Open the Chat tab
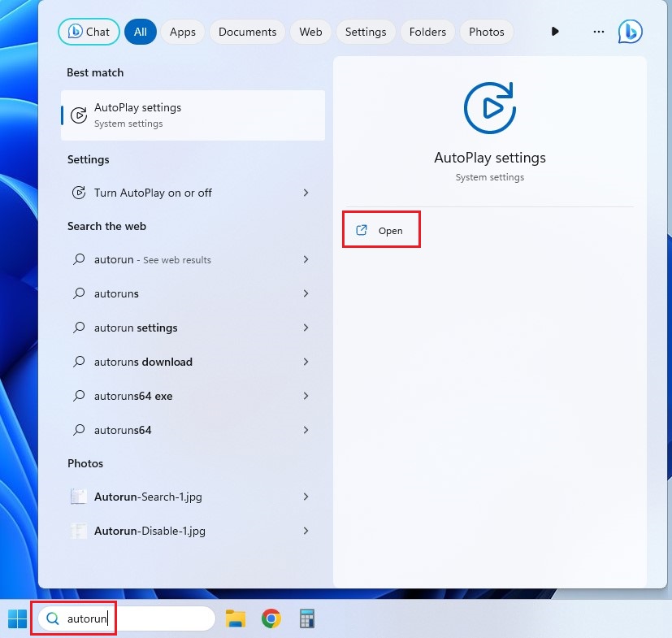 [x=89, y=32]
